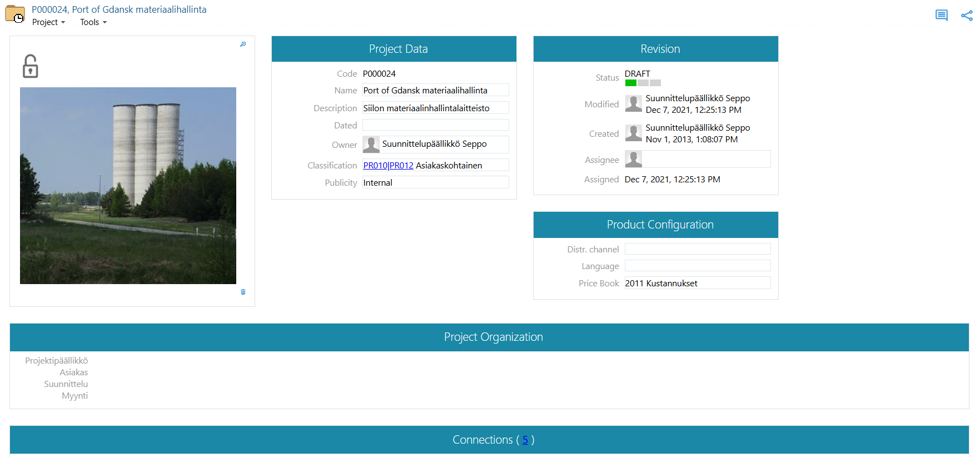Viewport: 980px width, 457px height.
Task: Click the Assignee avatar icon
Action: [x=633, y=160]
